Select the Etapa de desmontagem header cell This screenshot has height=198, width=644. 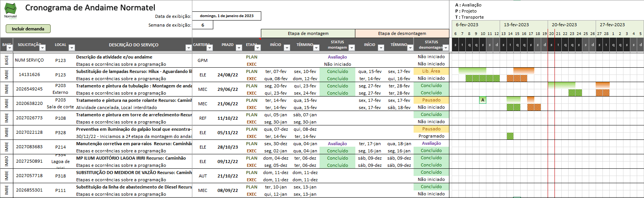[x=402, y=33]
